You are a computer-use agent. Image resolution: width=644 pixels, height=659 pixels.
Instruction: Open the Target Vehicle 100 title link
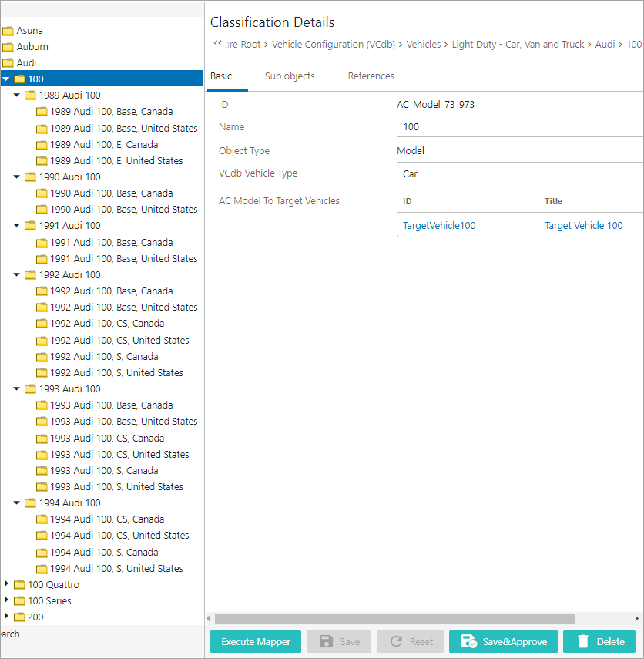583,226
